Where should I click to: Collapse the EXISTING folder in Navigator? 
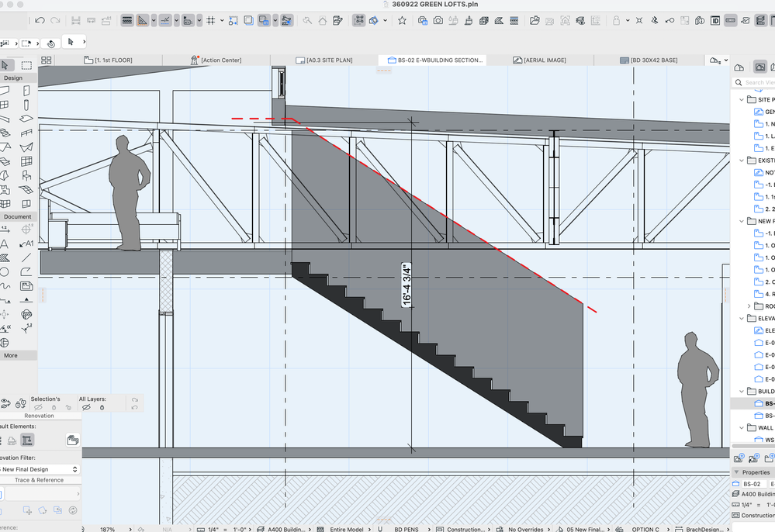(742, 161)
